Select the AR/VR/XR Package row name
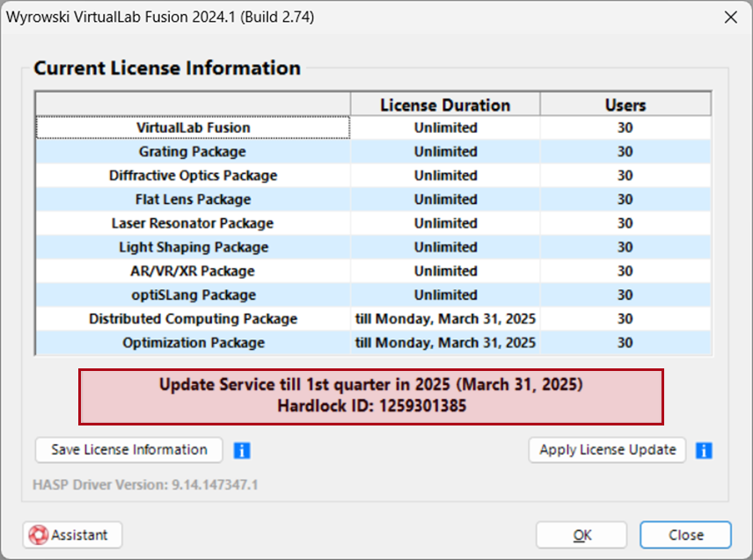The image size is (753, 560). [193, 271]
